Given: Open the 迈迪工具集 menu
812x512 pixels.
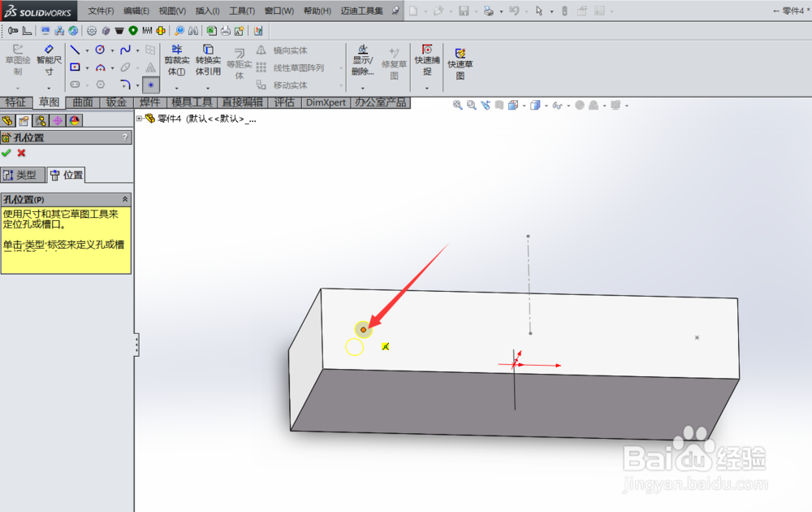Looking at the screenshot, I should (x=361, y=11).
